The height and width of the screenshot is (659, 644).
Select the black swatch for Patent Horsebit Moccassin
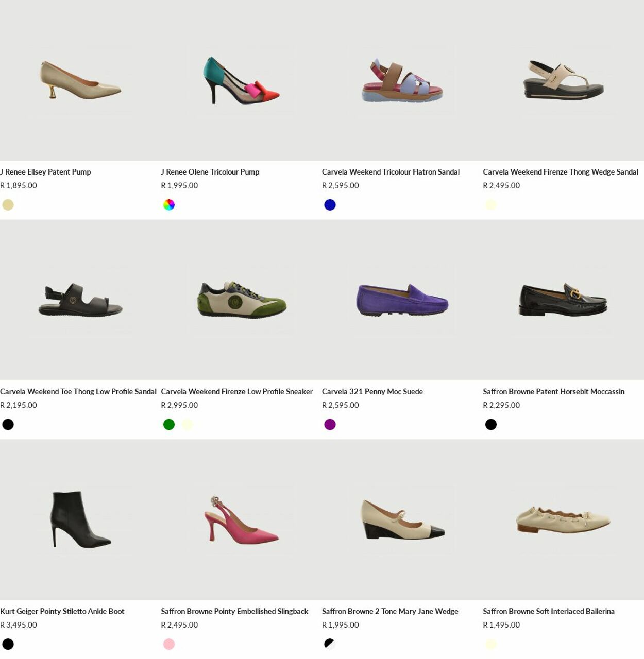[x=491, y=425]
